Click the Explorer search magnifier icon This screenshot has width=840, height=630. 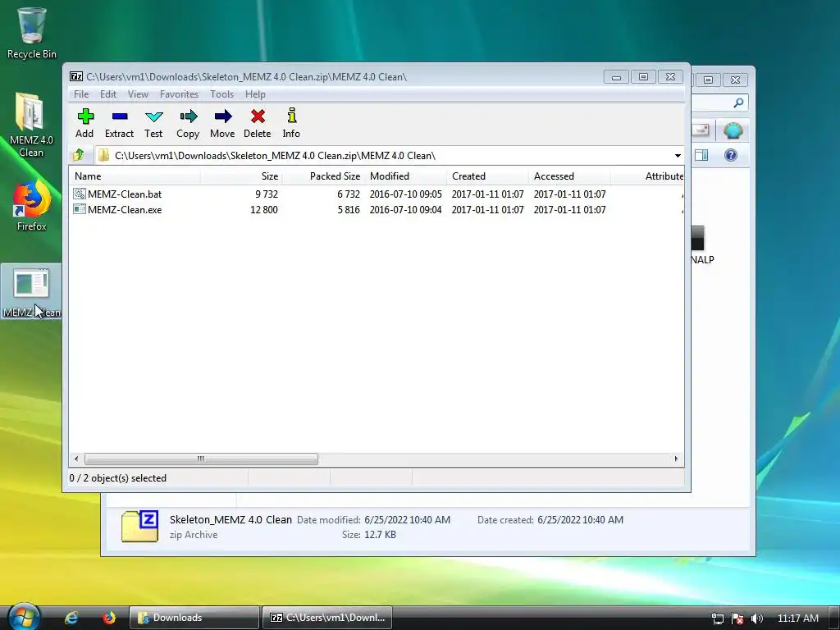[738, 103]
